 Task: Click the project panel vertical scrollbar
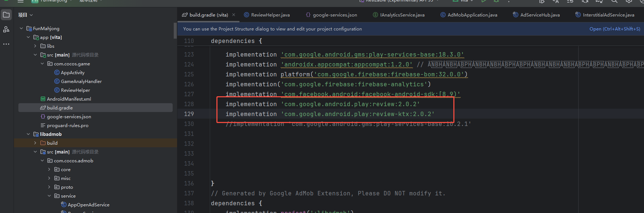pos(175,30)
